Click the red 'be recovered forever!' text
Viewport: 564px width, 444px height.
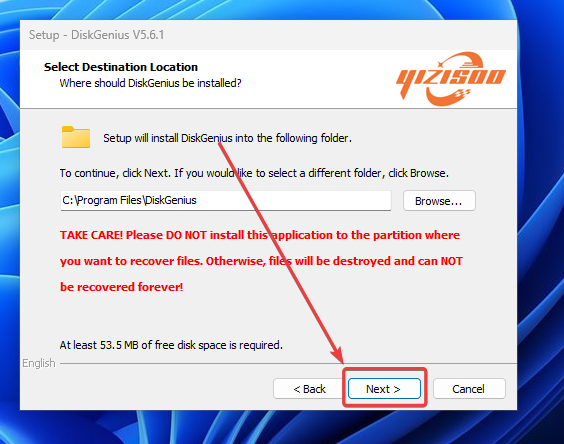(x=121, y=287)
